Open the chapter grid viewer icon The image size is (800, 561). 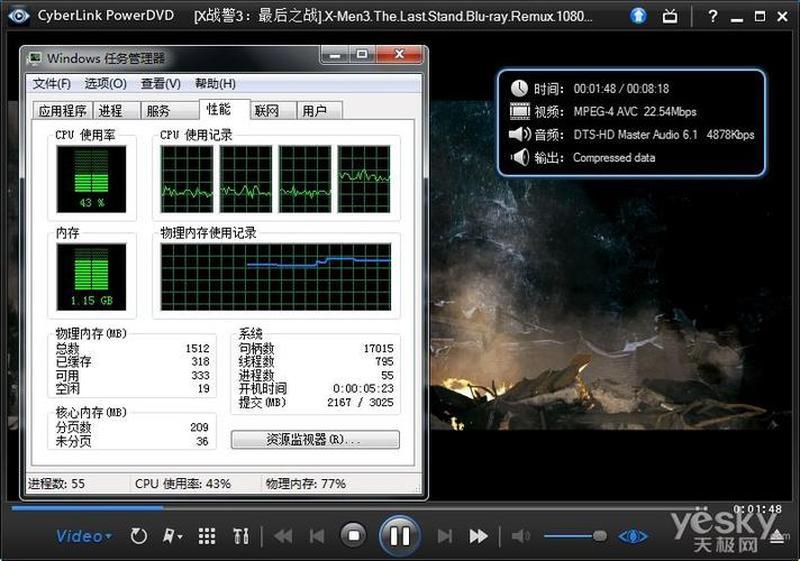[x=207, y=536]
